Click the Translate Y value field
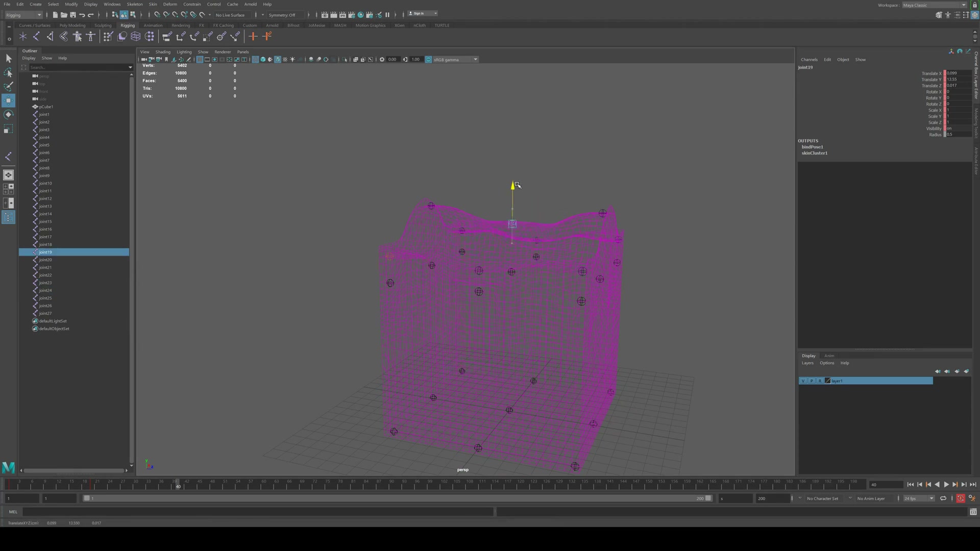Image resolution: width=980 pixels, height=551 pixels. 959,80
